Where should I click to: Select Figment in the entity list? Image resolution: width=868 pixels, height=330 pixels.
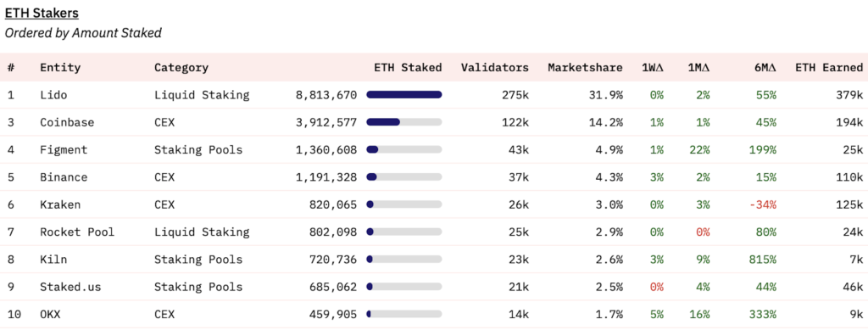click(64, 149)
